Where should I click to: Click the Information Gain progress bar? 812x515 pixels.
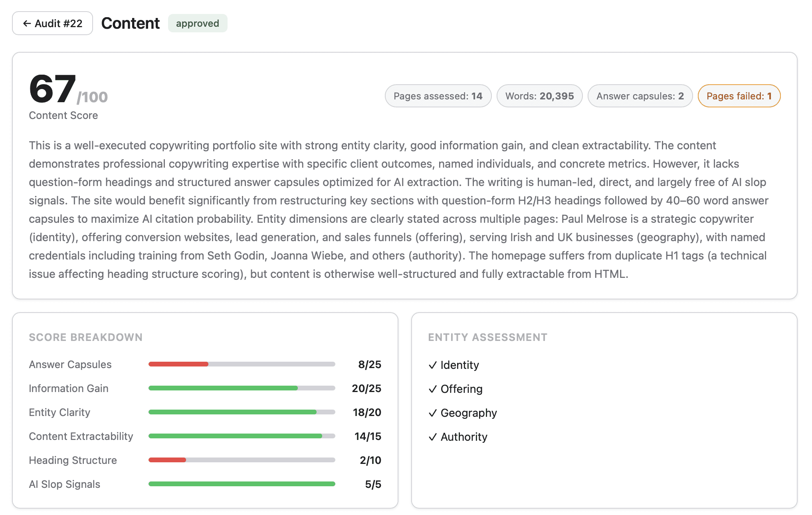pyautogui.click(x=242, y=388)
